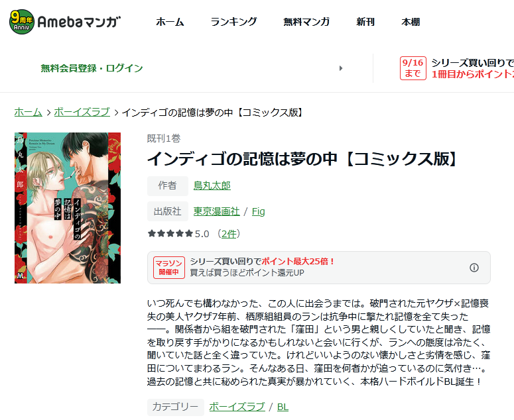Screen dimensions: 514x420
Task: Open the ランキング menu item
Action: pyautogui.click(x=233, y=22)
